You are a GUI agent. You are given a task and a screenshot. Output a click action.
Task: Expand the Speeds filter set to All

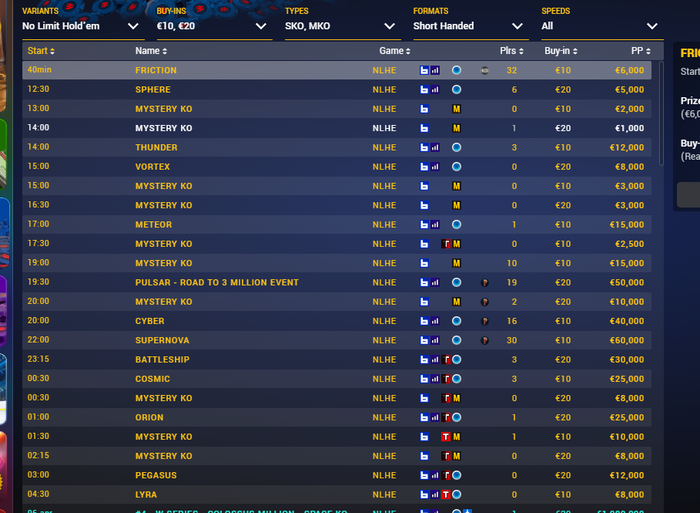pos(600,26)
